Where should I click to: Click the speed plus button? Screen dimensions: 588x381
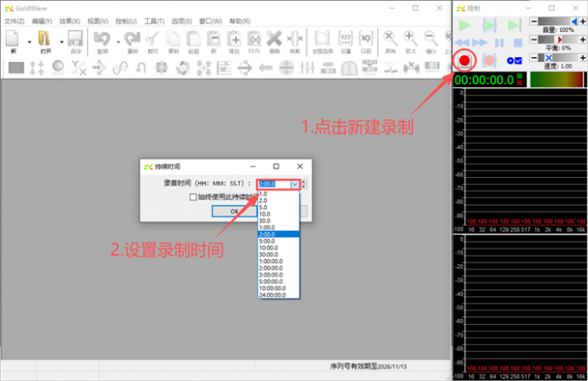point(583,57)
